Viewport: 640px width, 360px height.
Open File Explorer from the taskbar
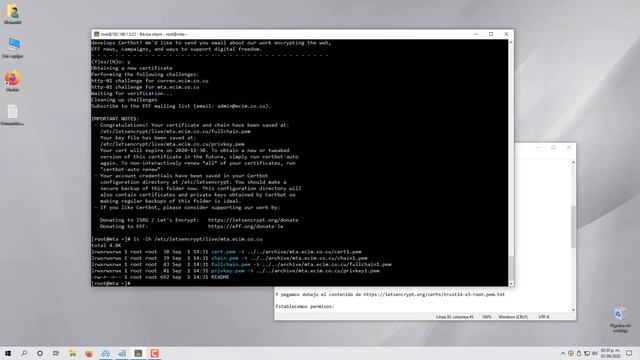tap(72, 353)
